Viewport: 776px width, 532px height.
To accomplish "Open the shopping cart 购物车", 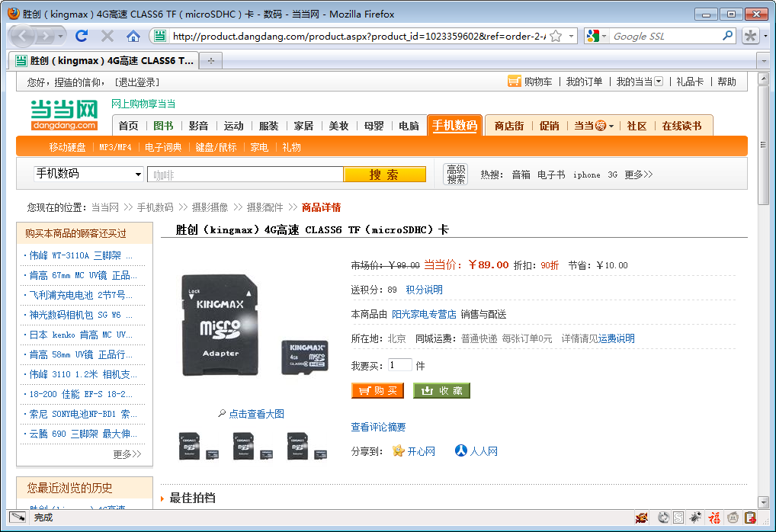I will (x=530, y=82).
